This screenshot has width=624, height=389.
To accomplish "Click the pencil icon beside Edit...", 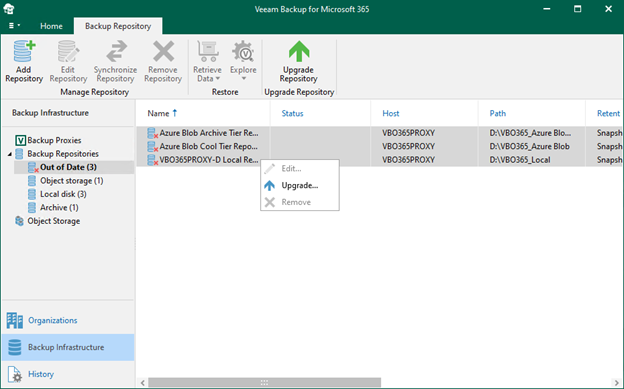I will pyautogui.click(x=269, y=169).
